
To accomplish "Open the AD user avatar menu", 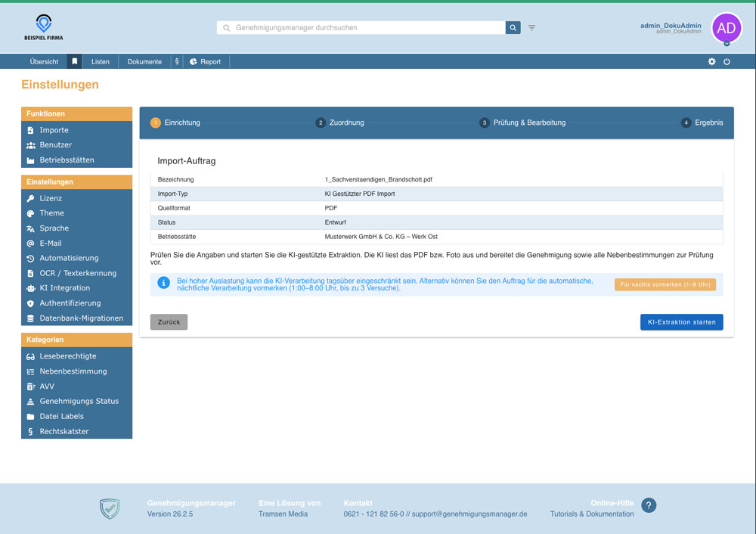I will coord(726,28).
